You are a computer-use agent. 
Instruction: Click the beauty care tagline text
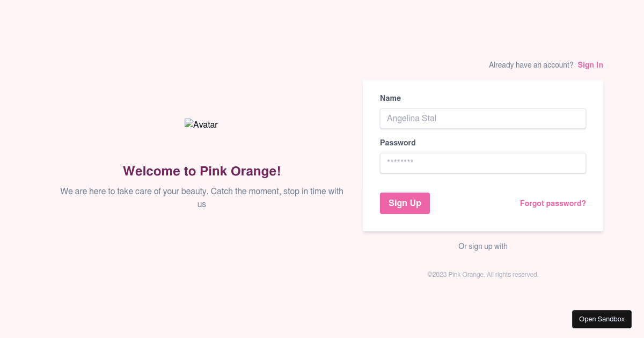201,197
